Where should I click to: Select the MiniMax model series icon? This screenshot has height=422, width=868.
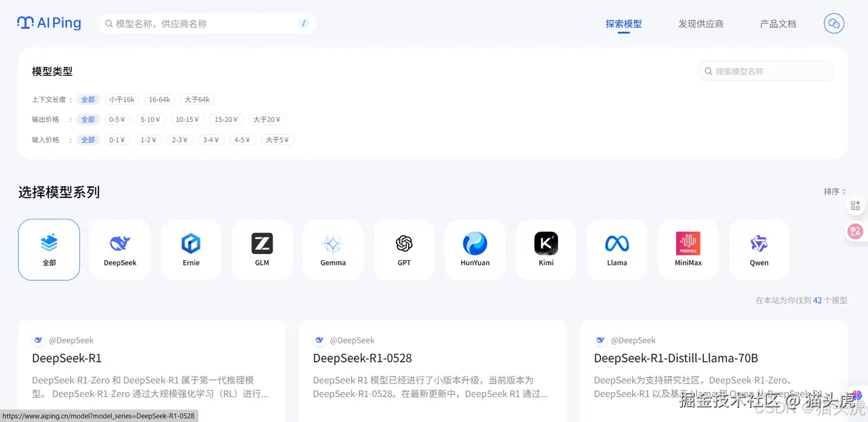pyautogui.click(x=688, y=249)
